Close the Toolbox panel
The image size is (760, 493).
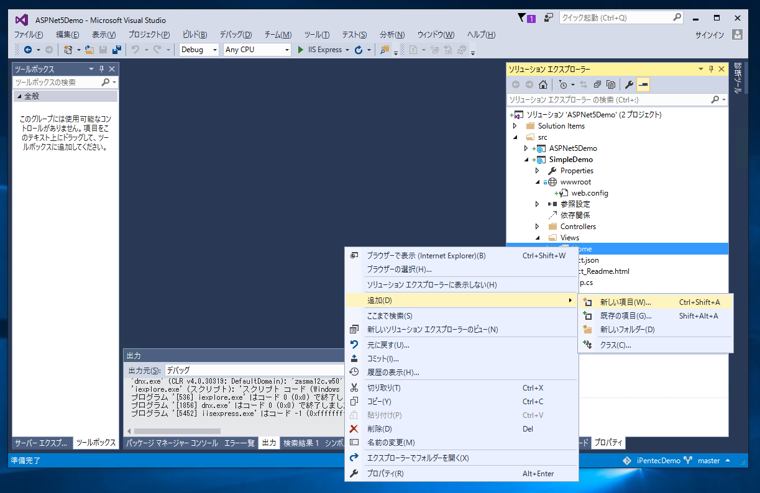112,69
